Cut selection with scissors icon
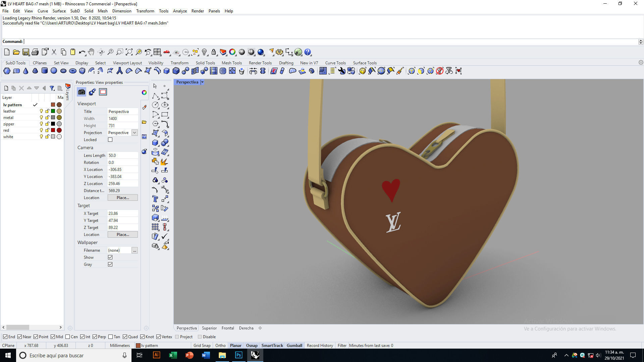Screen dimensions: 644x362 point(54,52)
